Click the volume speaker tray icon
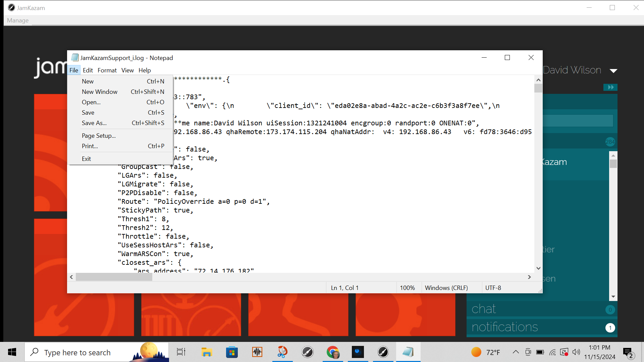644x362 pixels. pos(576,352)
